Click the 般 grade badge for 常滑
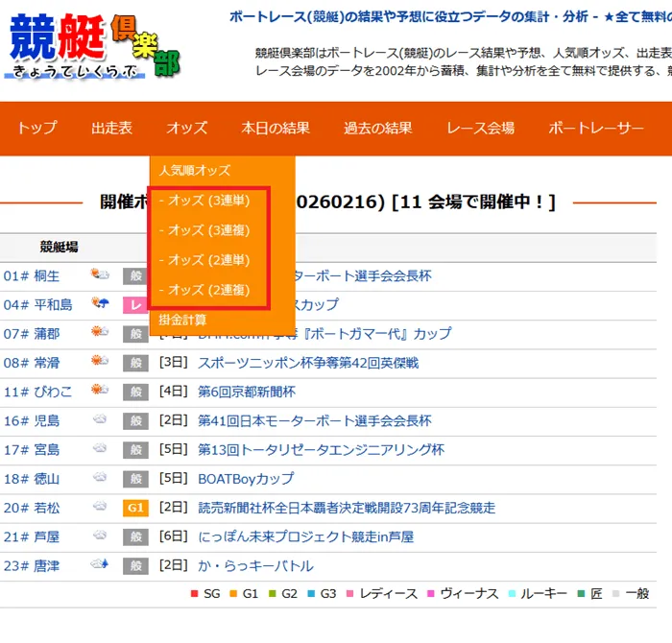 (x=135, y=363)
